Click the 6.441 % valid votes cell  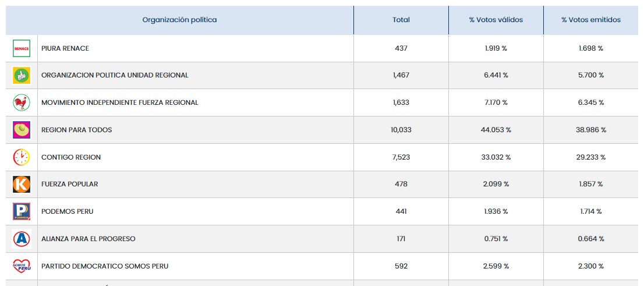tap(496, 75)
